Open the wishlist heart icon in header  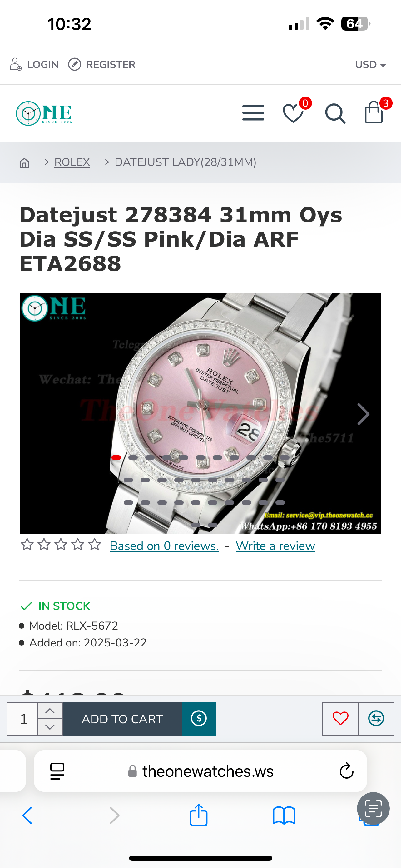point(293,113)
